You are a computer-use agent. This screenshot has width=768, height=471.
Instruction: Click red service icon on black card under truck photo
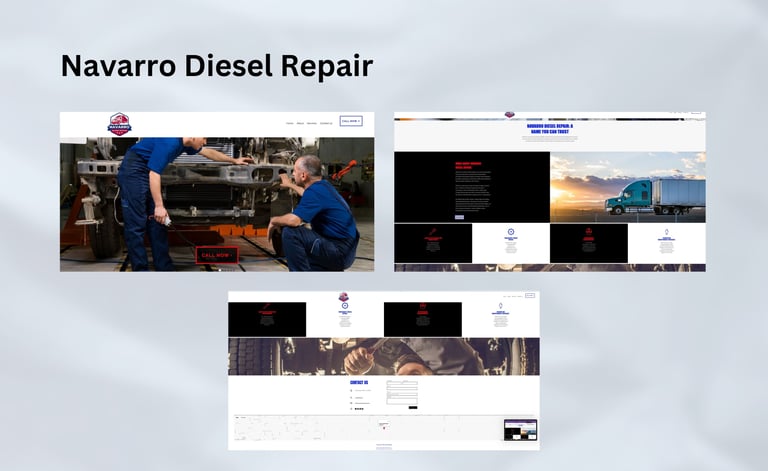pyautogui.click(x=589, y=232)
